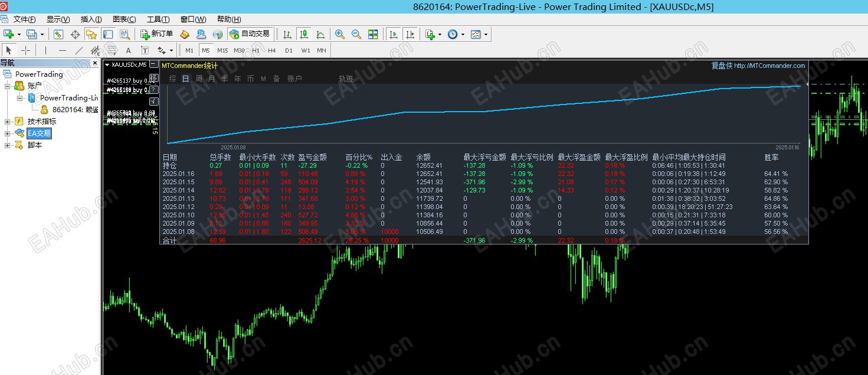Switch the chart to M1 timeframe
Viewport: 868px width, 375px height.
pos(189,50)
